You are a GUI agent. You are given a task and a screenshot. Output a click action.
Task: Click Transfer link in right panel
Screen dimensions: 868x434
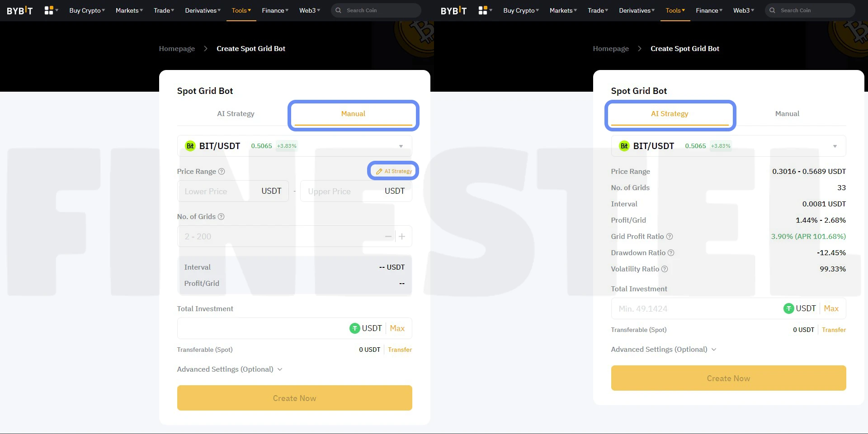click(834, 330)
